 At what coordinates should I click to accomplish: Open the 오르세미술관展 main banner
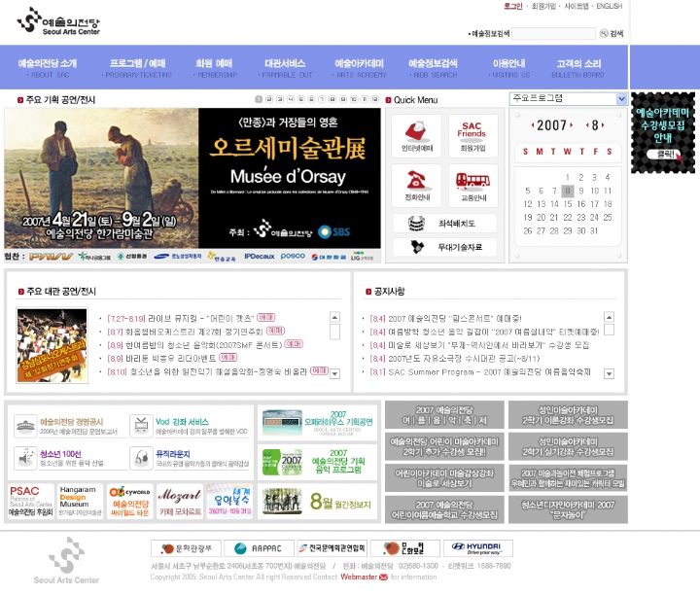pos(192,178)
